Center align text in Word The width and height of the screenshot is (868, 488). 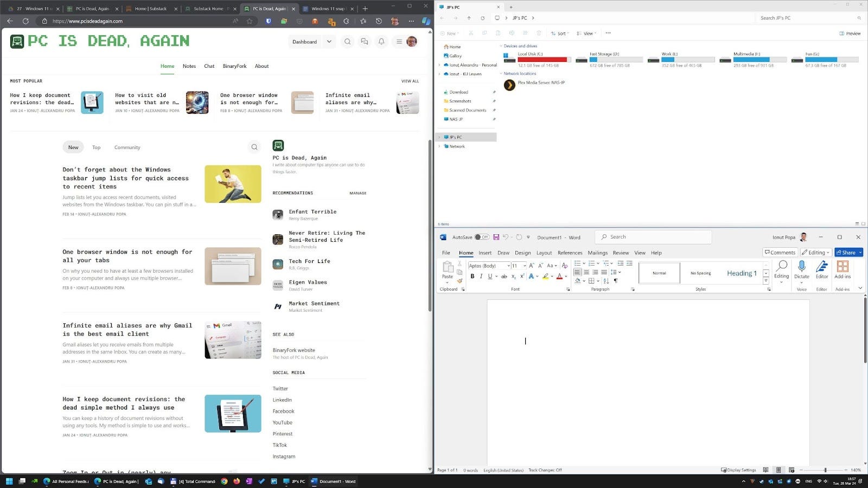(586, 272)
